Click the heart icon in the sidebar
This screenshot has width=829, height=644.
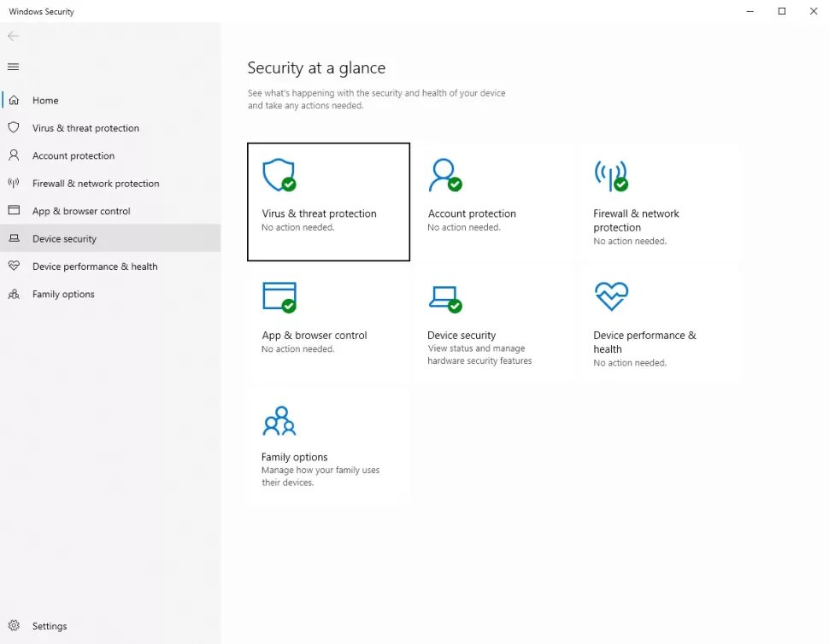(14, 266)
